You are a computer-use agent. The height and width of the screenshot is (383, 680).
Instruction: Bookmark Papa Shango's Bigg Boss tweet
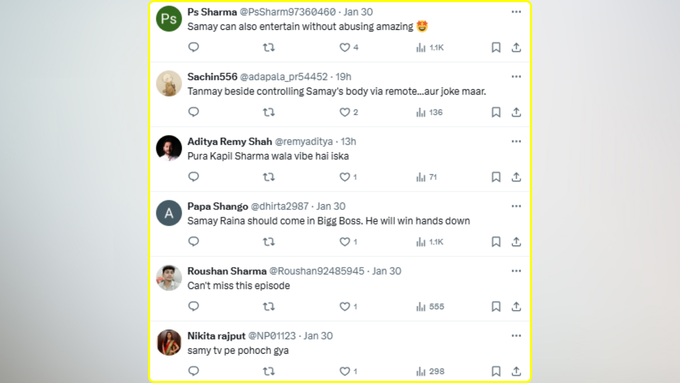tap(496, 242)
